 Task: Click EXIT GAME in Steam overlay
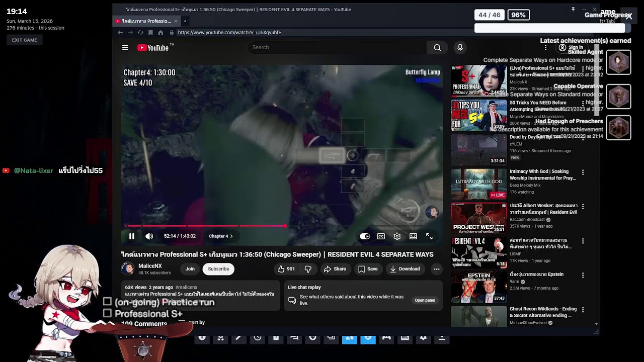point(25,40)
